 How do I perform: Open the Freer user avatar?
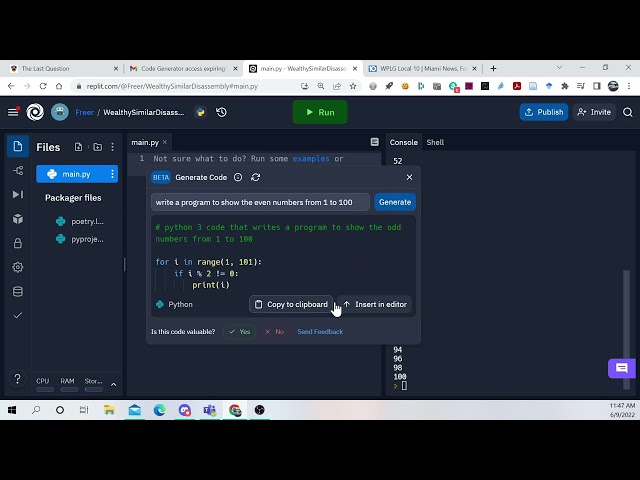(x=60, y=112)
